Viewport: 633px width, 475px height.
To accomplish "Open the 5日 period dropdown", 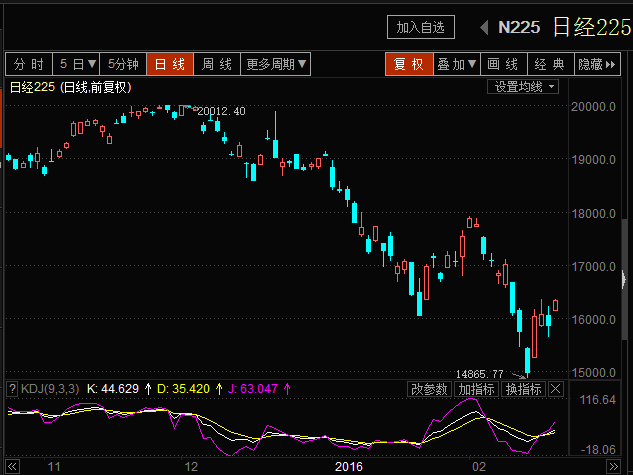I will click(x=76, y=64).
